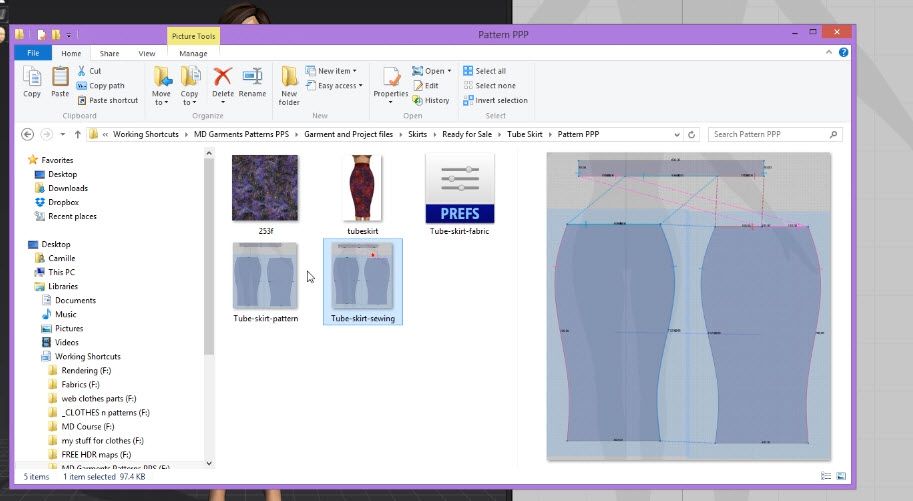Click the Paste icon in the ribbon
Image resolution: width=913 pixels, height=501 pixels.
coord(60,78)
